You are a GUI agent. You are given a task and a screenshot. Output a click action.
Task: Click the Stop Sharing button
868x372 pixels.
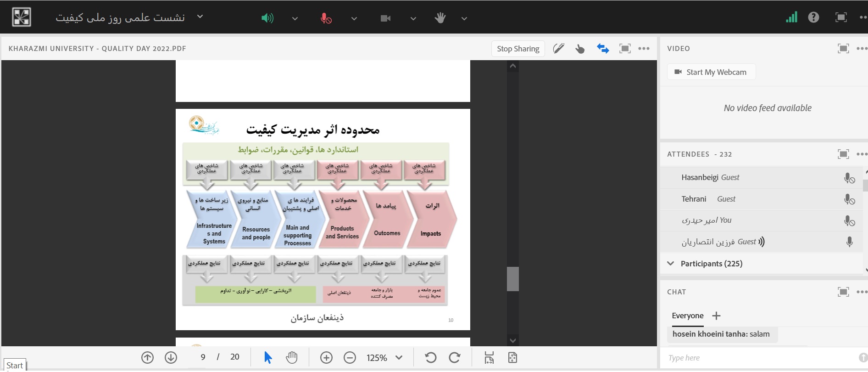tap(518, 49)
